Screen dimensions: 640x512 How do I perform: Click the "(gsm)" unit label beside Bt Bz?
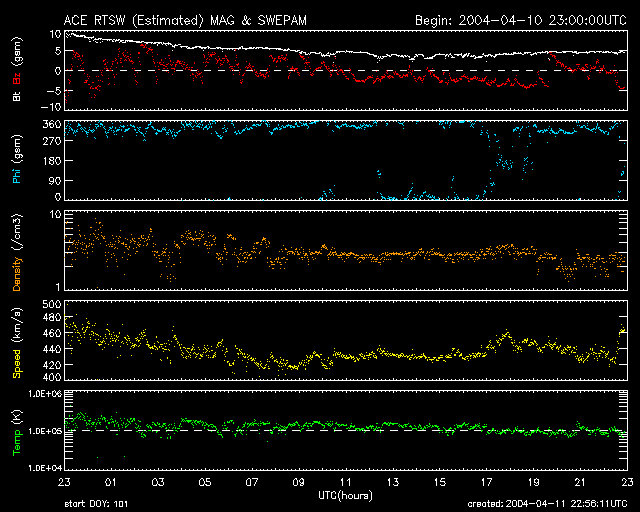click(17, 52)
